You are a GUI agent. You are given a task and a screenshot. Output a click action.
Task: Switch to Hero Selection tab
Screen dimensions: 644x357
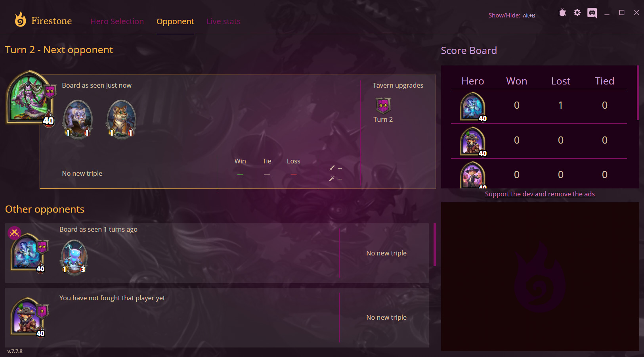117,21
